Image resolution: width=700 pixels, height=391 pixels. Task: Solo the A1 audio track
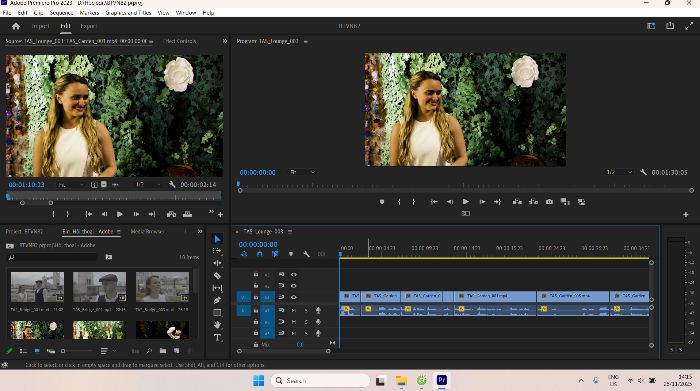[x=306, y=310]
